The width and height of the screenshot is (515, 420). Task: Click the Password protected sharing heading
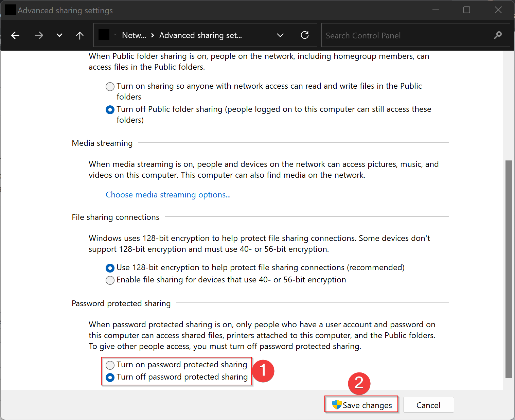coord(121,303)
